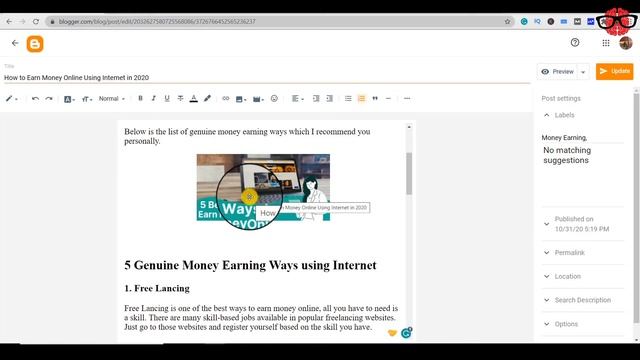This screenshot has width=640, height=360.
Task: Toggle strikethrough formatting
Action: [180, 98]
